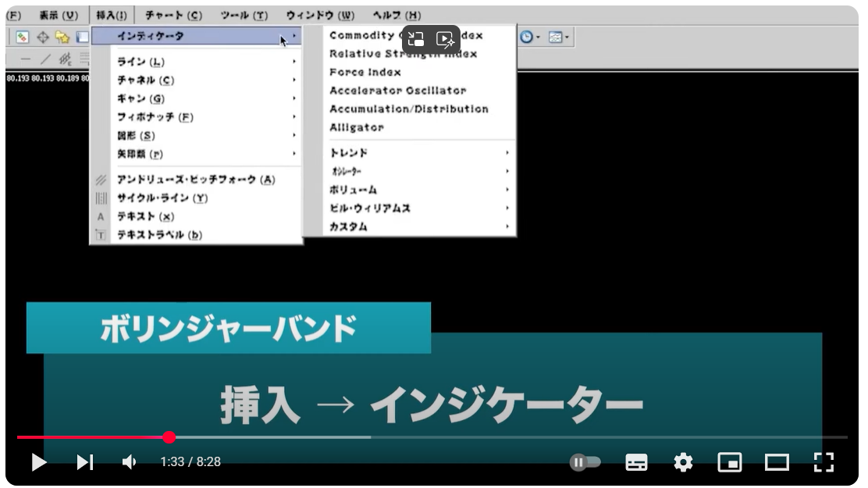Toggle the autoplay switch

pos(585,462)
